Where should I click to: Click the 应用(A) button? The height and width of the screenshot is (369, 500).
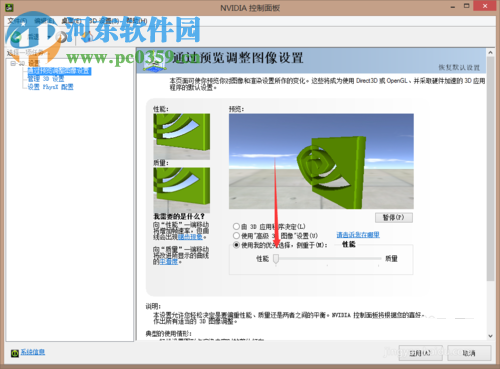coord(421,353)
